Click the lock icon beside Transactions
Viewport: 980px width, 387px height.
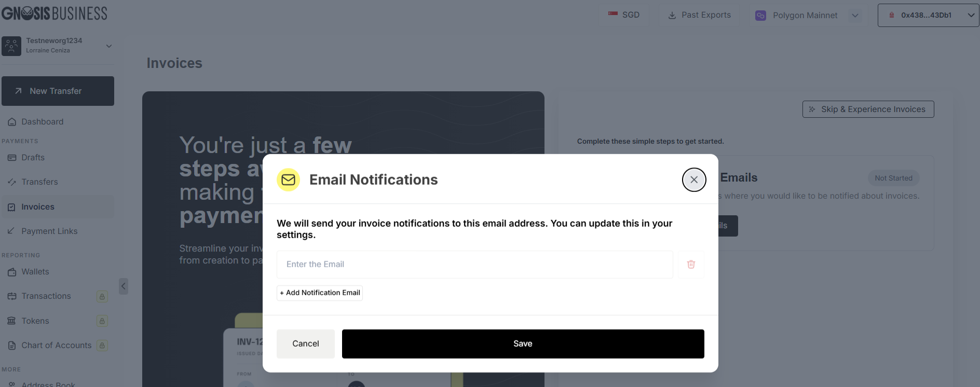click(x=102, y=297)
